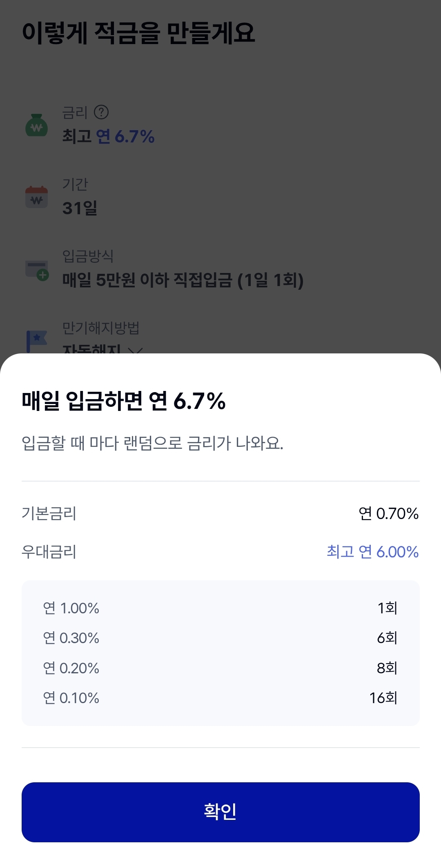The width and height of the screenshot is (441, 868).
Task: Click the card deposit icon next to 입금방식
Action: [37, 270]
